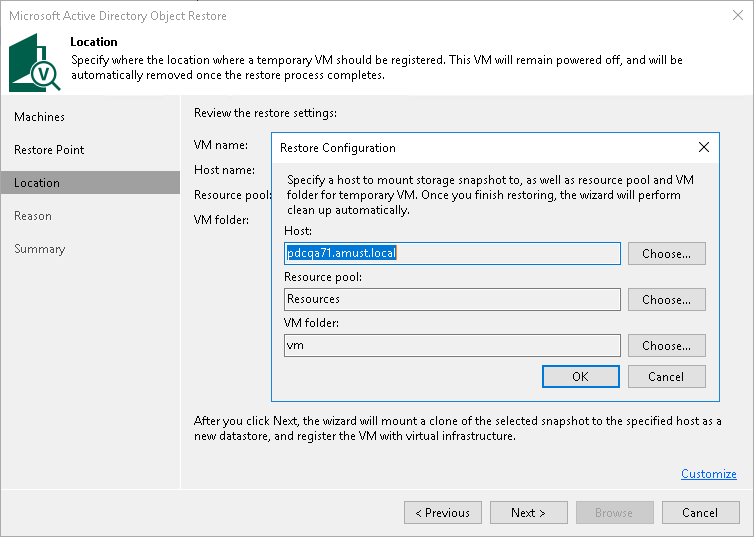Choose a VM folder
Viewport: 754px width, 537px height.
(666, 346)
